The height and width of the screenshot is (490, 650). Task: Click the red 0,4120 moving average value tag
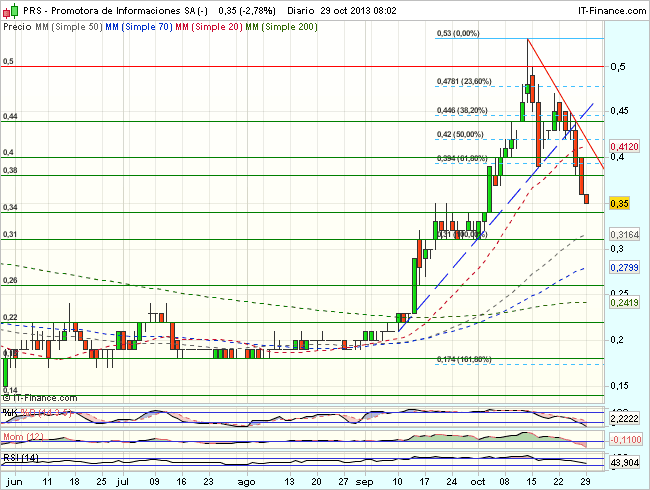coord(624,146)
